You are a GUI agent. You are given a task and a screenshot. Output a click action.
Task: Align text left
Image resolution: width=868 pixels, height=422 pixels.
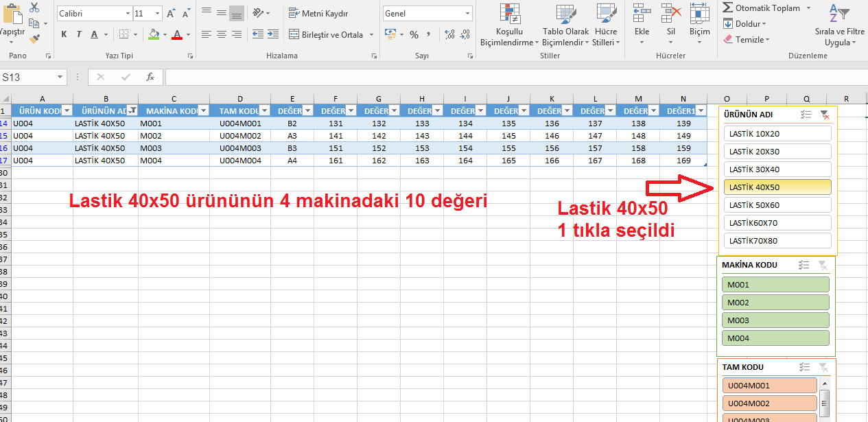[207, 34]
